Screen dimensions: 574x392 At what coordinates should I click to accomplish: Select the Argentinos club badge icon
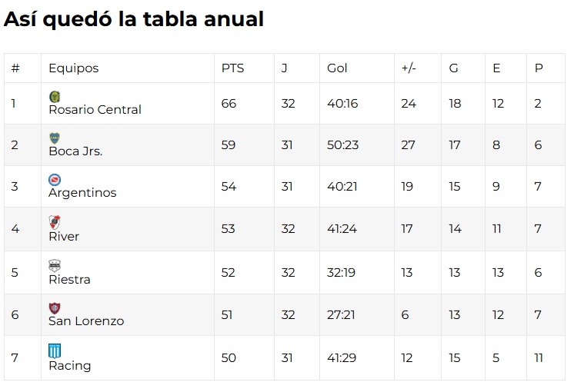click(x=55, y=180)
